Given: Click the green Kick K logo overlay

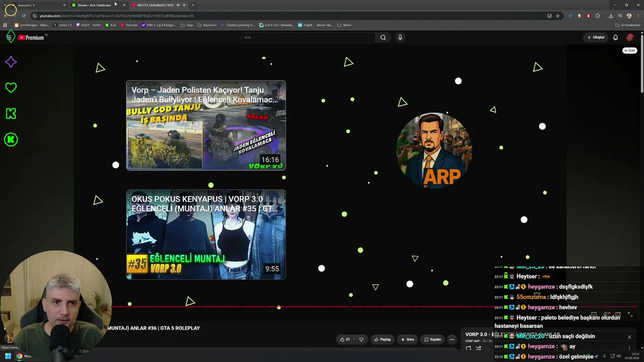Looking at the screenshot, I should pos(11,114).
